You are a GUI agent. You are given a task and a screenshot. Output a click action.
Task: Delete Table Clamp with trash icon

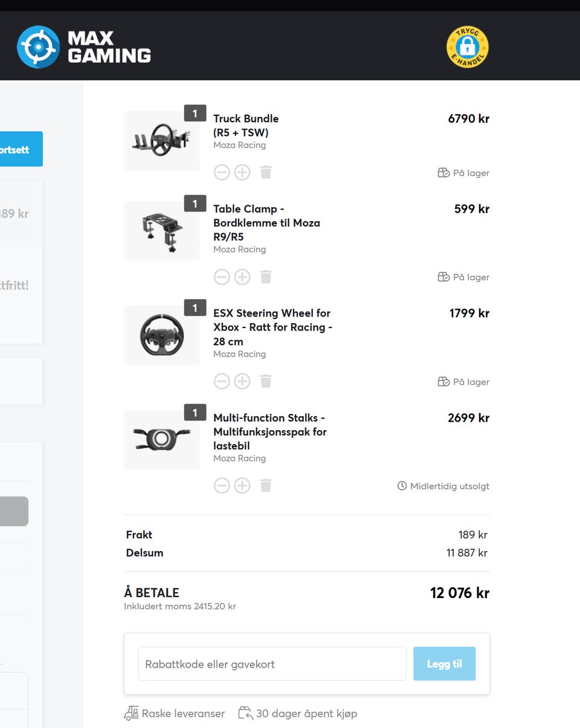point(266,277)
